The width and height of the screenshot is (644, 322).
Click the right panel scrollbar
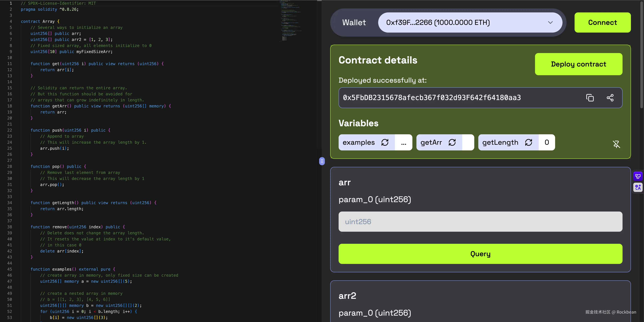click(x=641, y=55)
